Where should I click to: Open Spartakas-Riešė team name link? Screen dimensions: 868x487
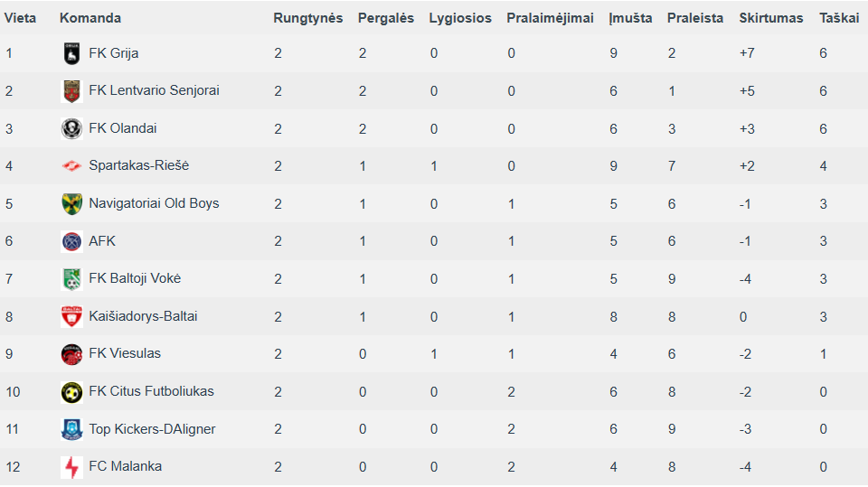coord(139,165)
